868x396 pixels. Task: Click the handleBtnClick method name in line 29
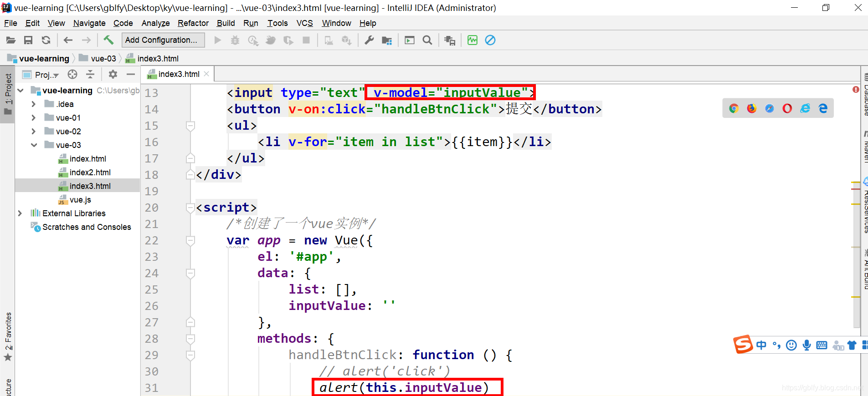(342, 355)
